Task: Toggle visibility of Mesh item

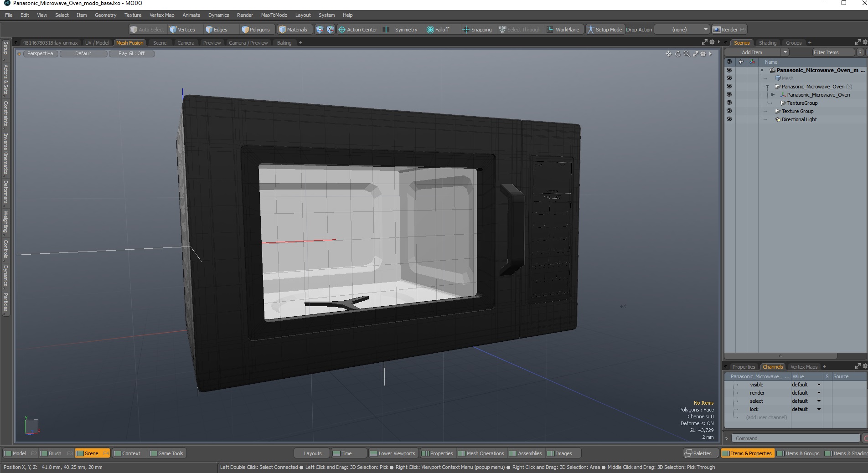Action: coord(729,78)
